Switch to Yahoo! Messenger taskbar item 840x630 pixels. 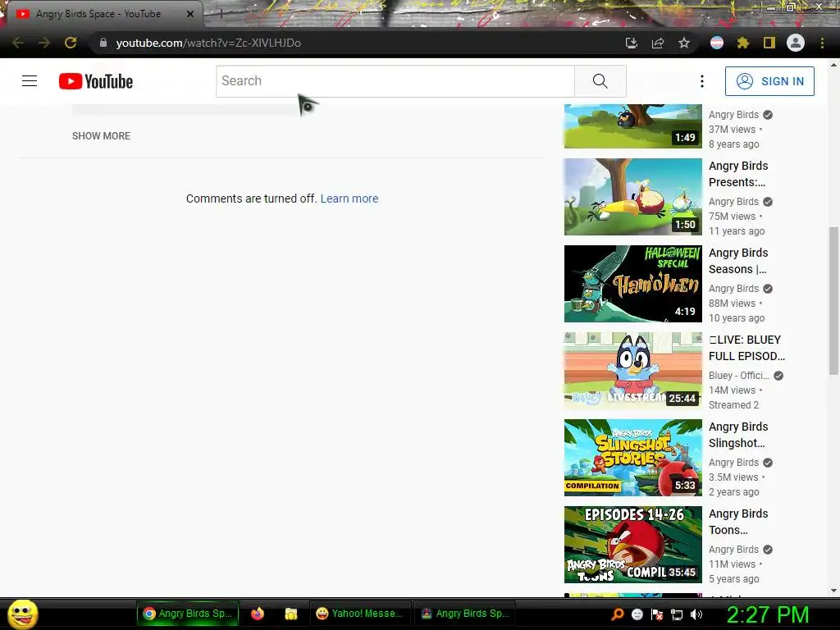click(x=360, y=614)
